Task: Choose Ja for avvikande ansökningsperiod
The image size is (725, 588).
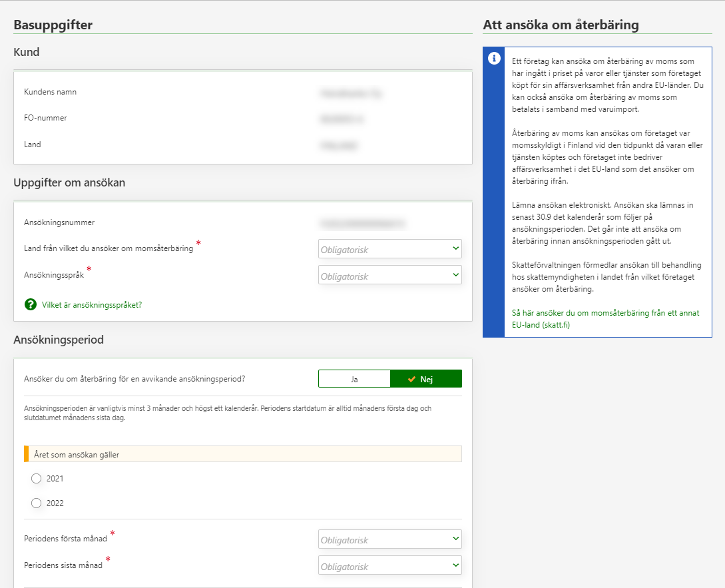Action: pos(354,379)
